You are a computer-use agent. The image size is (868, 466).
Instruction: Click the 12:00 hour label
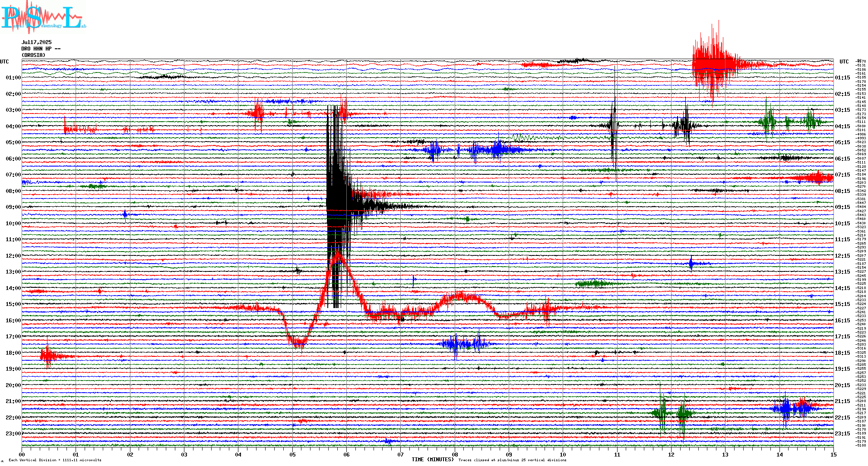[x=13, y=256]
